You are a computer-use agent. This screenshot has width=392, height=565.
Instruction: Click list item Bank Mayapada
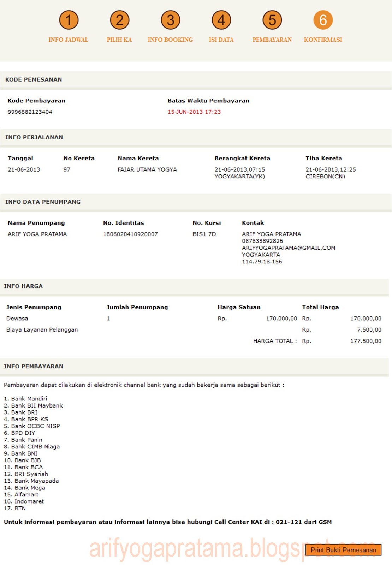pos(37,481)
